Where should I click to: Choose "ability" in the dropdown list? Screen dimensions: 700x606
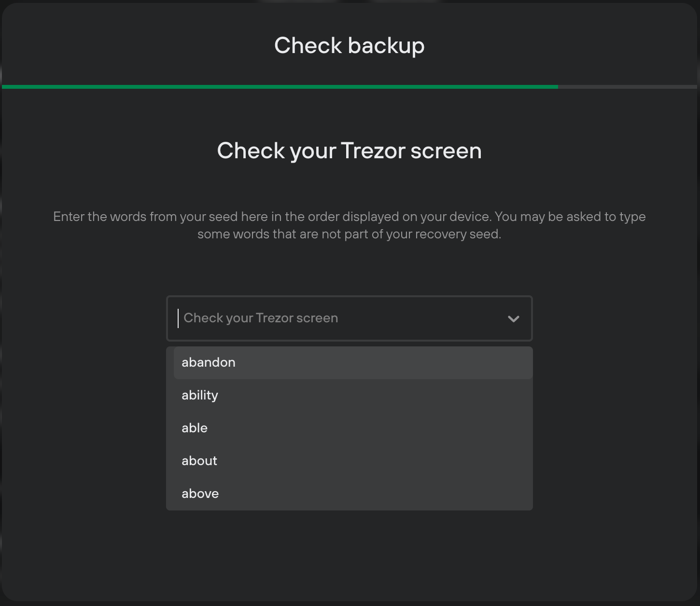pos(353,396)
